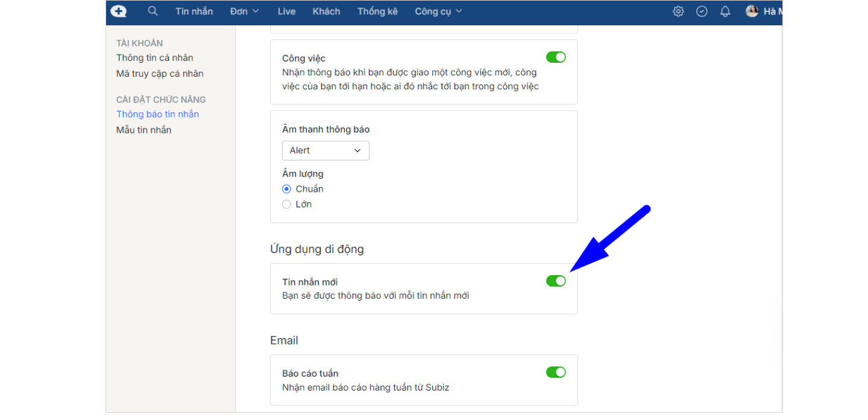Screen dimensions: 868x420
Task: Open notifications with the bell icon
Action: pyautogui.click(x=725, y=11)
